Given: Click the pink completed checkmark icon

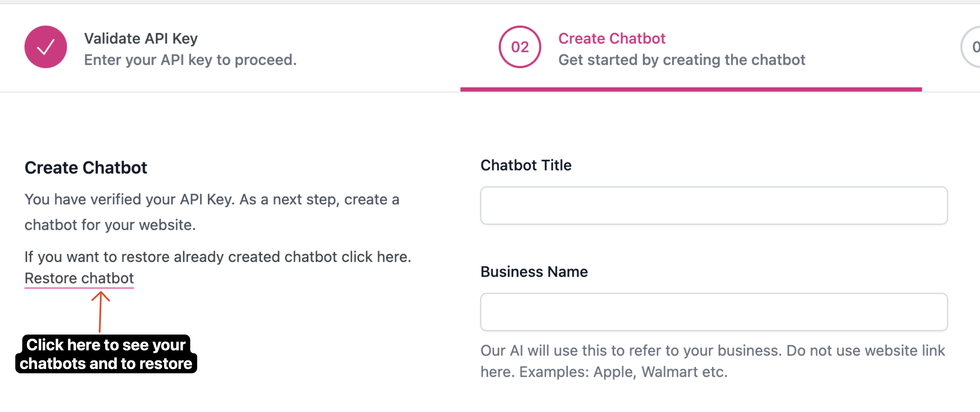Looking at the screenshot, I should pyautogui.click(x=45, y=47).
